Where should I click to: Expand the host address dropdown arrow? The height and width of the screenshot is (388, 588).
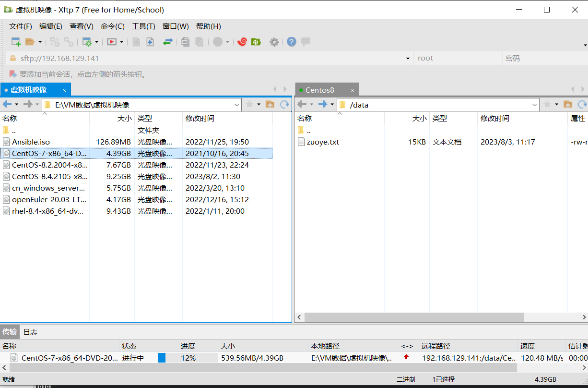[408, 59]
